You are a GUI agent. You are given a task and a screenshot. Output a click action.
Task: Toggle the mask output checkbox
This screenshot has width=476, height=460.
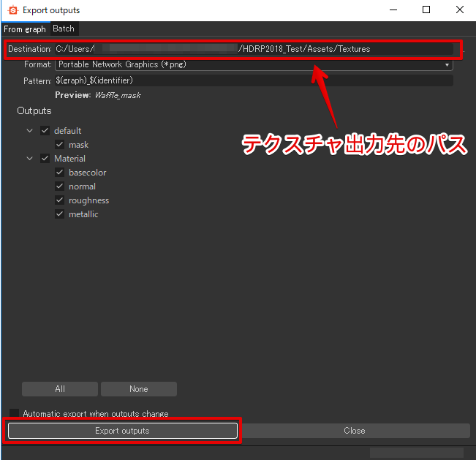point(59,145)
